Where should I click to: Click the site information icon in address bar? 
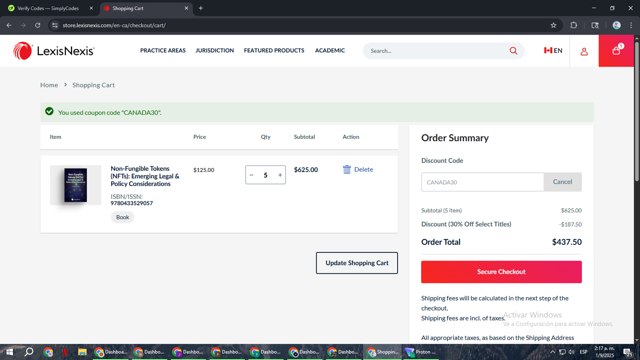pyautogui.click(x=55, y=25)
